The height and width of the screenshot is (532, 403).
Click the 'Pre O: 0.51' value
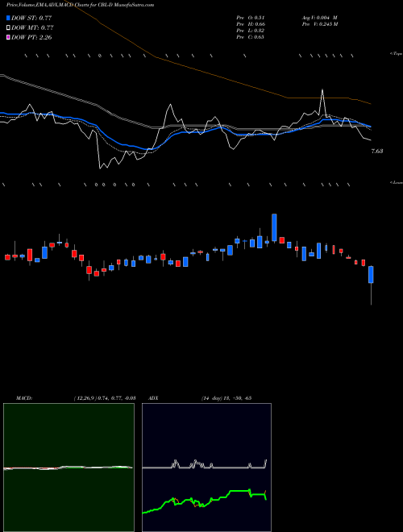251,18
